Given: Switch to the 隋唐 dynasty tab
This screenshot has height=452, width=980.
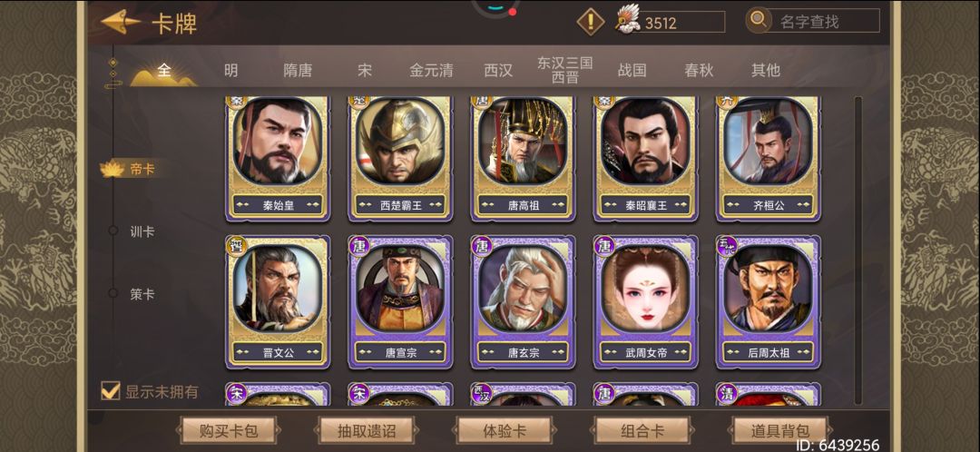Looking at the screenshot, I should [x=298, y=71].
